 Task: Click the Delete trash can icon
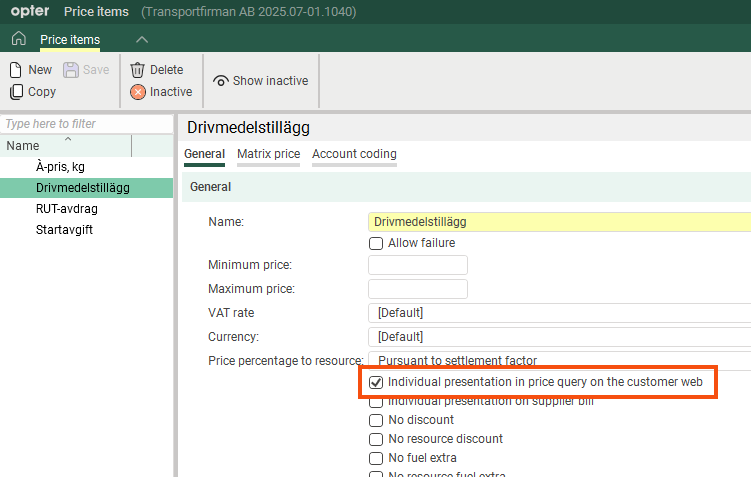pos(138,70)
